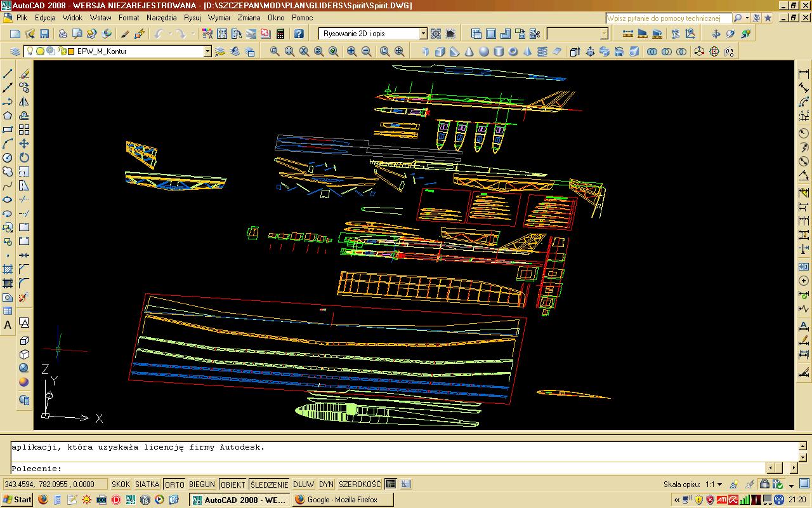Open the Narzędzia menu

pos(163,18)
